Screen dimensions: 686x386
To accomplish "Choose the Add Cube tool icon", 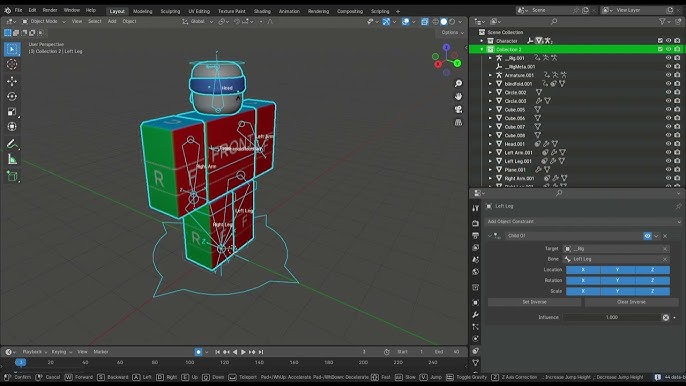I will coord(12,176).
